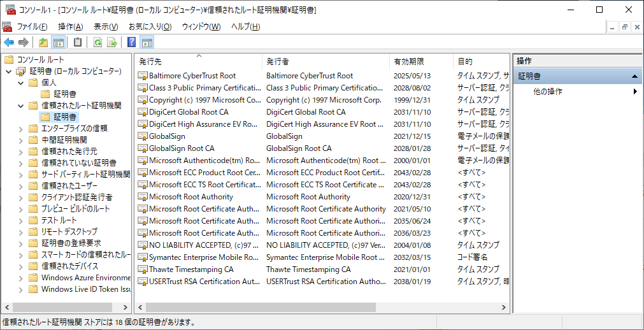Click Baltimore CyberTrust Root certificate icon

(x=143, y=76)
